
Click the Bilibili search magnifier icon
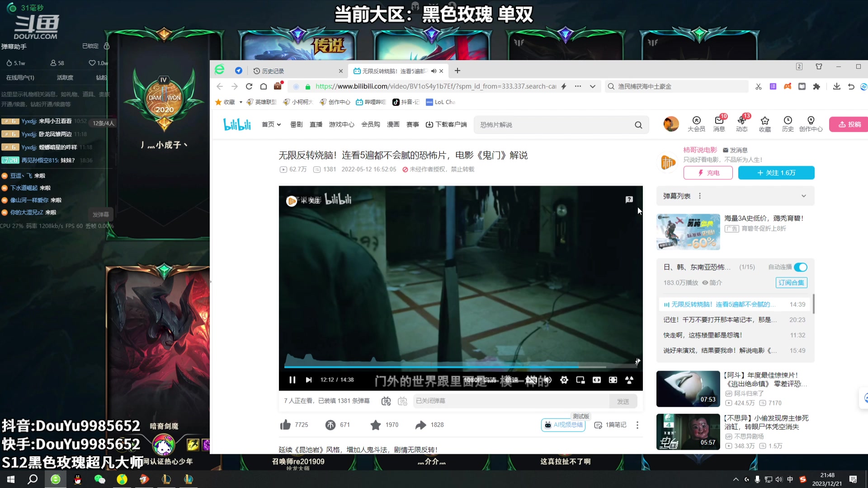(x=638, y=125)
